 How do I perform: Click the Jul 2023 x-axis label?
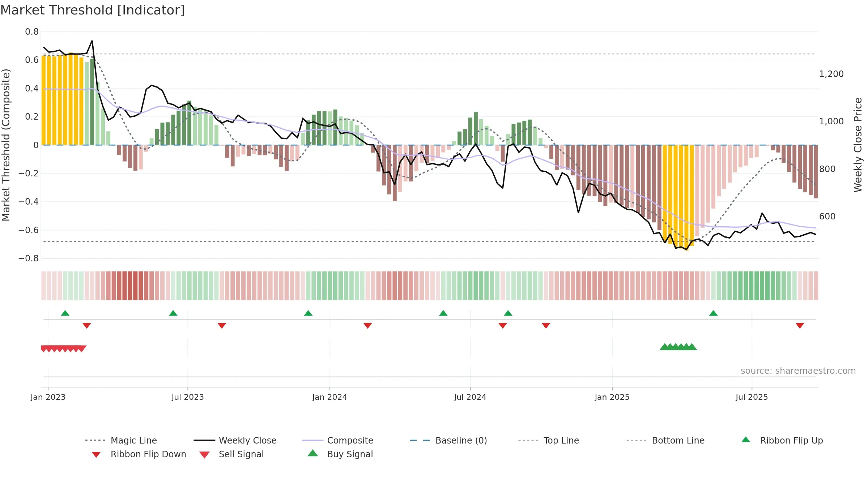pos(188,397)
